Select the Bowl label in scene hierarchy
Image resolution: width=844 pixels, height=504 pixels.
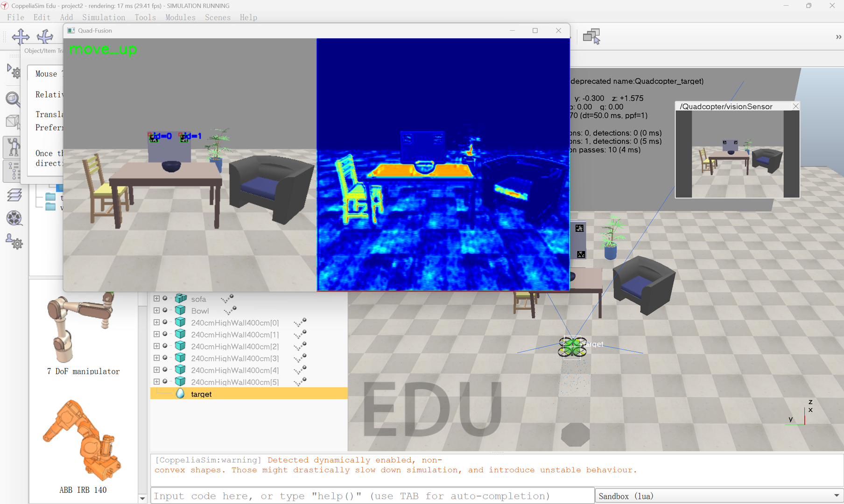[x=200, y=311]
